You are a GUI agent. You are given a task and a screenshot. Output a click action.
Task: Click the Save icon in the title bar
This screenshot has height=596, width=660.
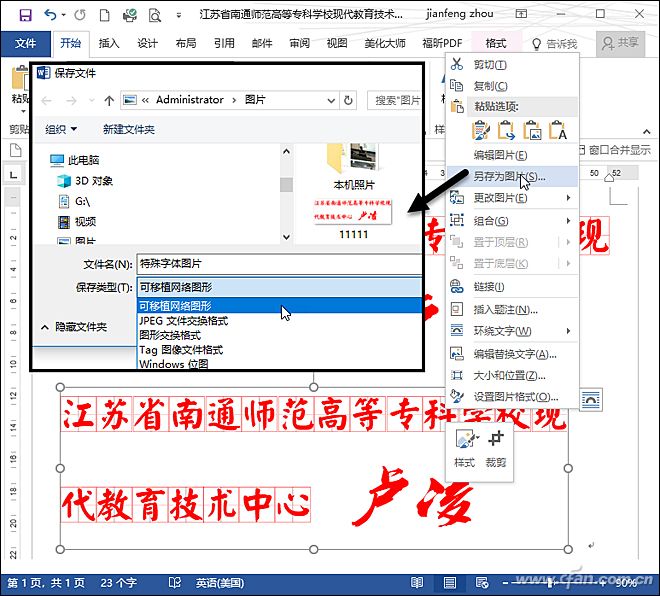point(26,15)
